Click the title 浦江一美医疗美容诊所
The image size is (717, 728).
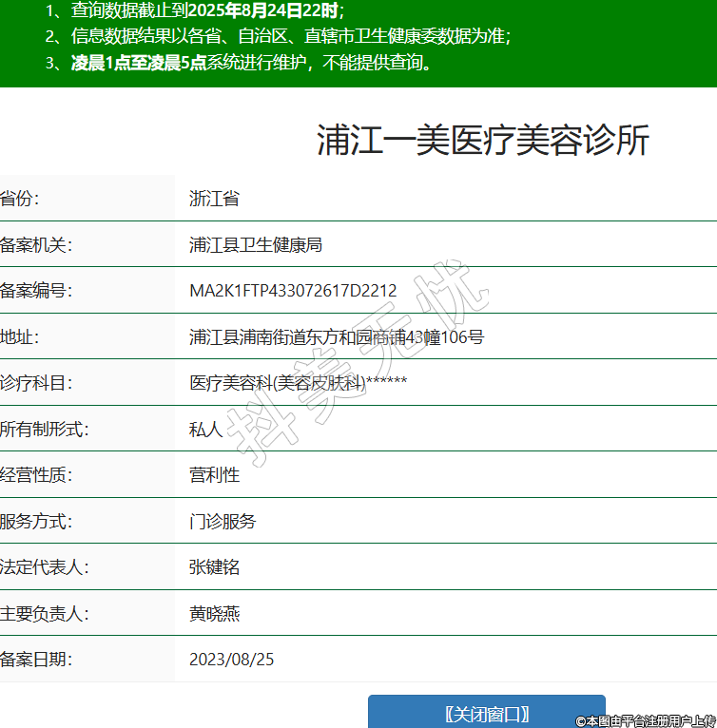tap(482, 141)
